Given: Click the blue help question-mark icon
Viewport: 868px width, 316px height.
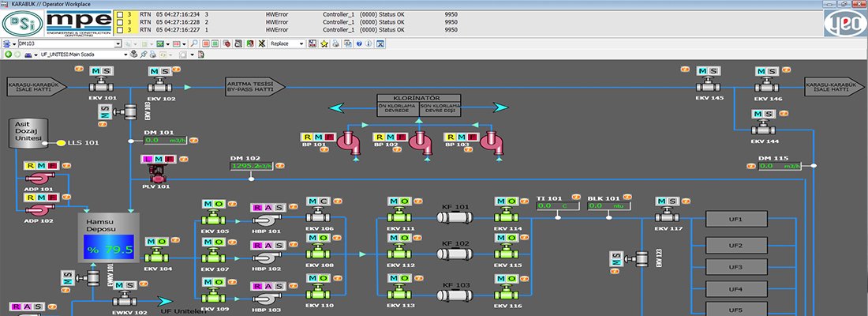Looking at the screenshot, I should pos(358,43).
